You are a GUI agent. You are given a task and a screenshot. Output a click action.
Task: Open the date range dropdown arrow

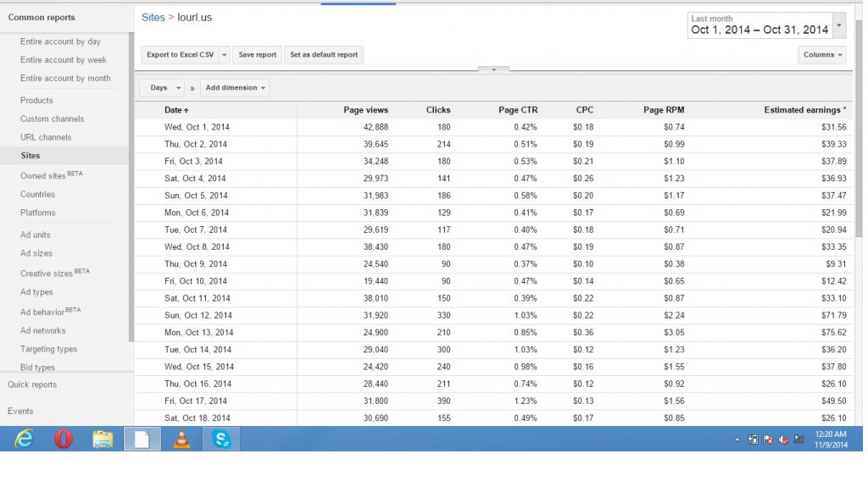click(839, 25)
